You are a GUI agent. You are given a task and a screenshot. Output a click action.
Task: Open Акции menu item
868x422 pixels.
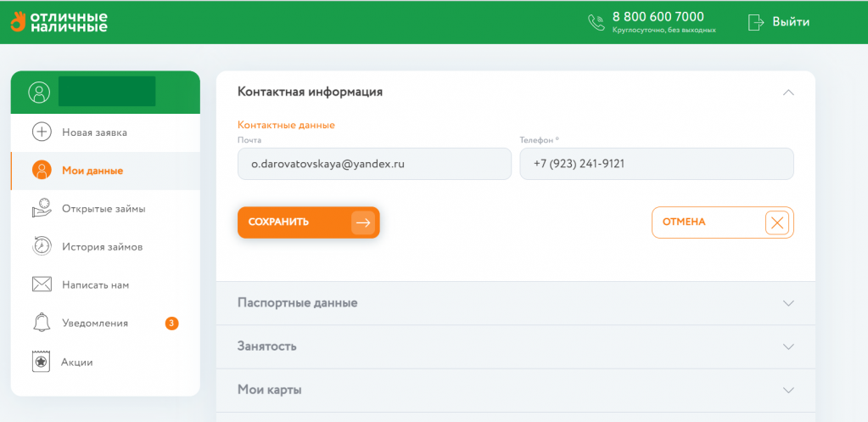[105, 363]
